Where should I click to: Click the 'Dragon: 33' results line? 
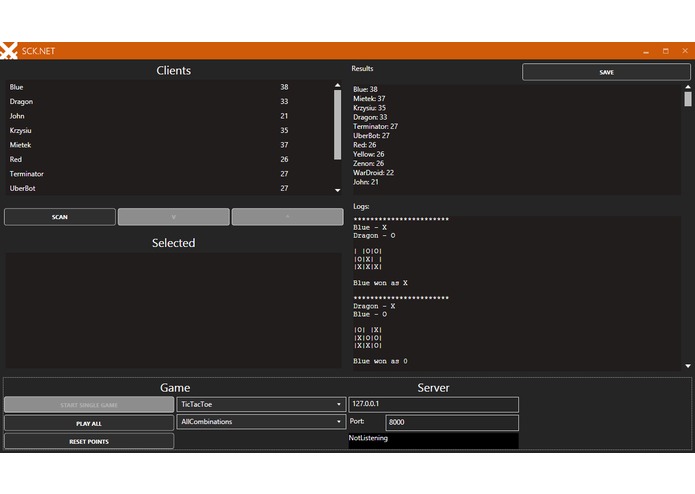coord(370,117)
